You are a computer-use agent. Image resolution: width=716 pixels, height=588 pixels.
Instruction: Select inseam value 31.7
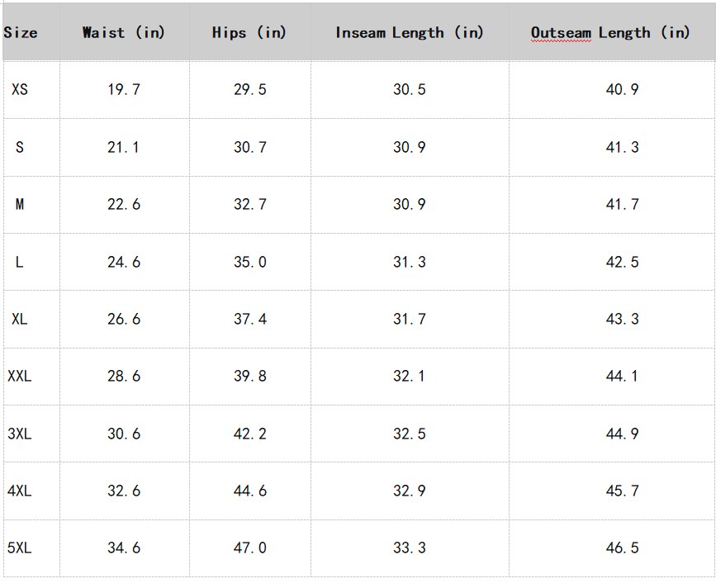[x=410, y=319]
